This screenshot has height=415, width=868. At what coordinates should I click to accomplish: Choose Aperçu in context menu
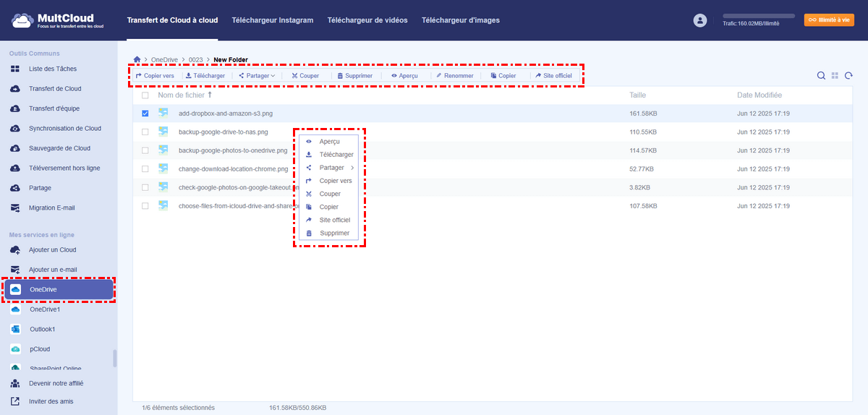(328, 142)
